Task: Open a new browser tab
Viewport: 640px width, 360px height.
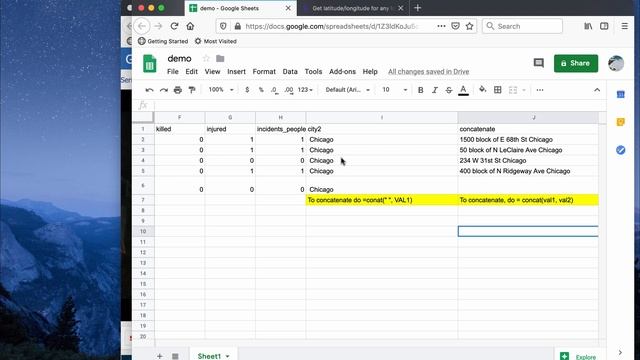Action: pos(417,8)
